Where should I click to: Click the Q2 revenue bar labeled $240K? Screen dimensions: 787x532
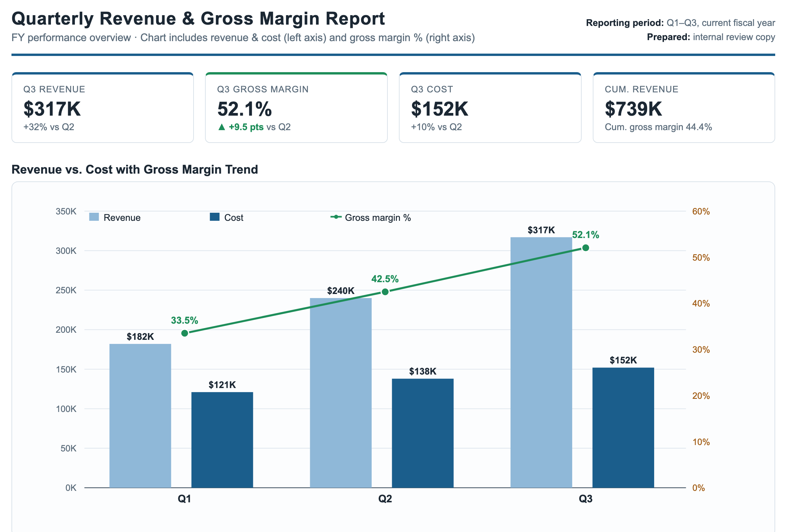[341, 393]
